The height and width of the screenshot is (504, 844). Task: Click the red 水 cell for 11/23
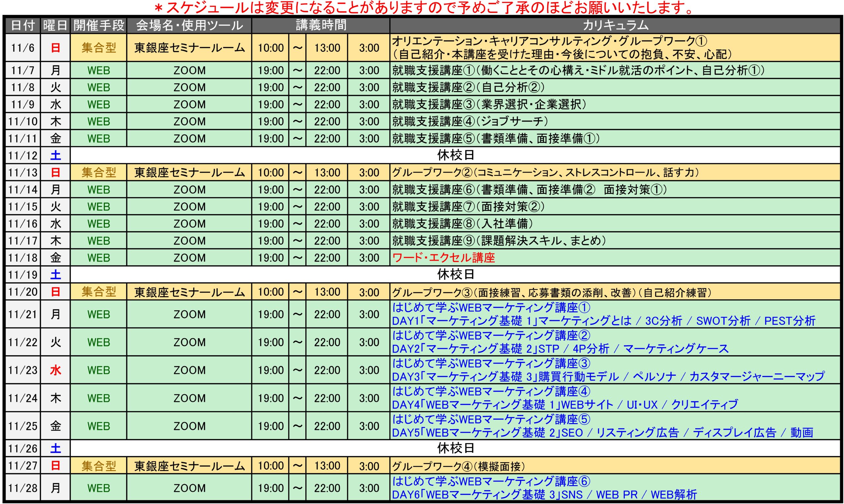click(x=55, y=370)
